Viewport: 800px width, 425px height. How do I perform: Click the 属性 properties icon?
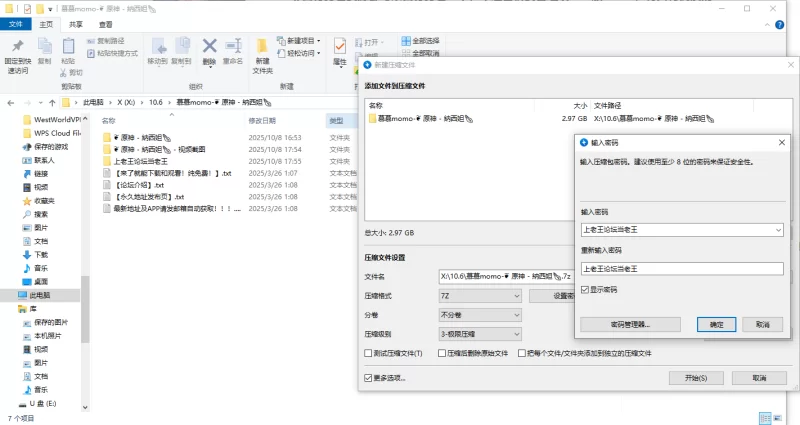340,47
